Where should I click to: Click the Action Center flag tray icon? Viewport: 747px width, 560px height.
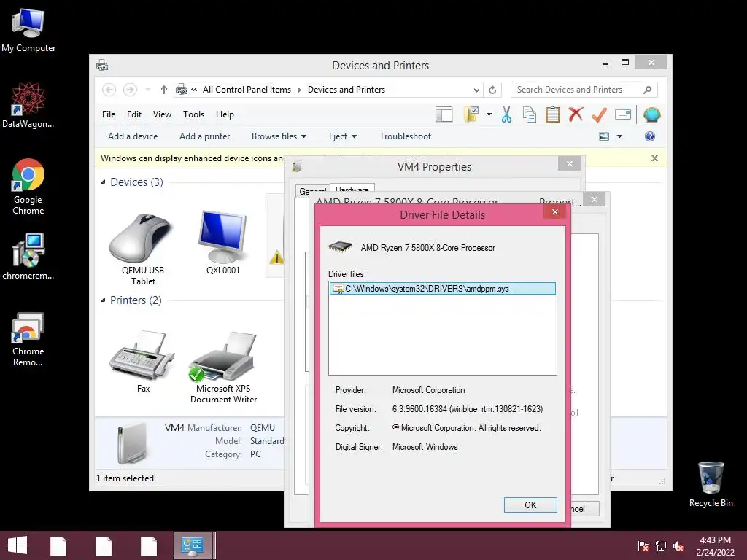coord(643,546)
